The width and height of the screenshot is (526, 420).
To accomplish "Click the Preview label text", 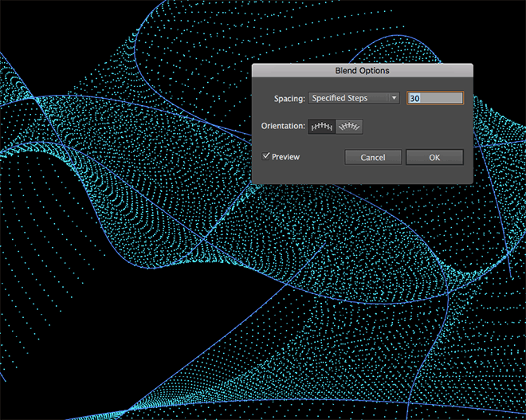I will (x=285, y=157).
